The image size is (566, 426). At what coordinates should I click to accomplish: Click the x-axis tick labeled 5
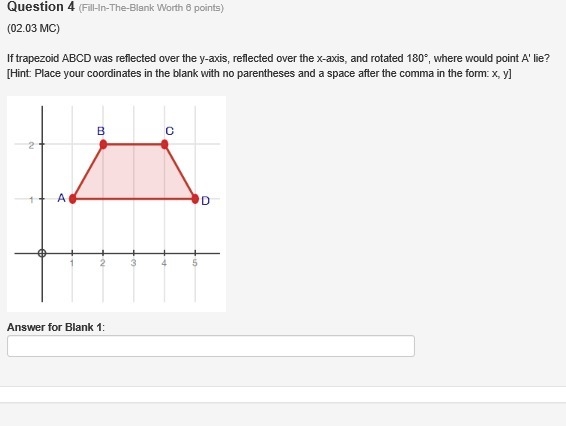[x=195, y=262]
